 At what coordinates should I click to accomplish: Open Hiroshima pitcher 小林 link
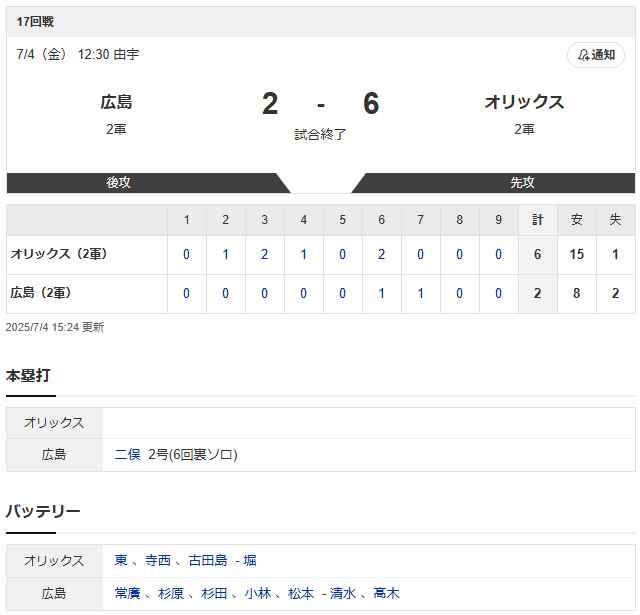pos(258,593)
